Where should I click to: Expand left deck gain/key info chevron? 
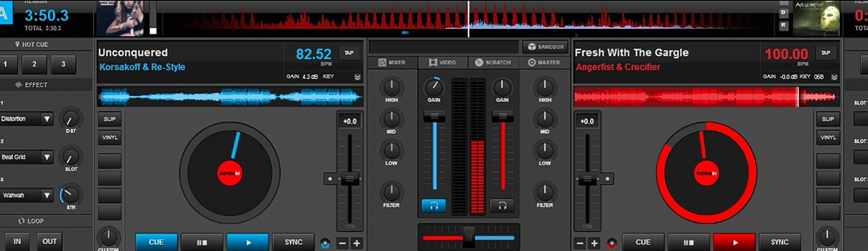pyautogui.click(x=357, y=77)
